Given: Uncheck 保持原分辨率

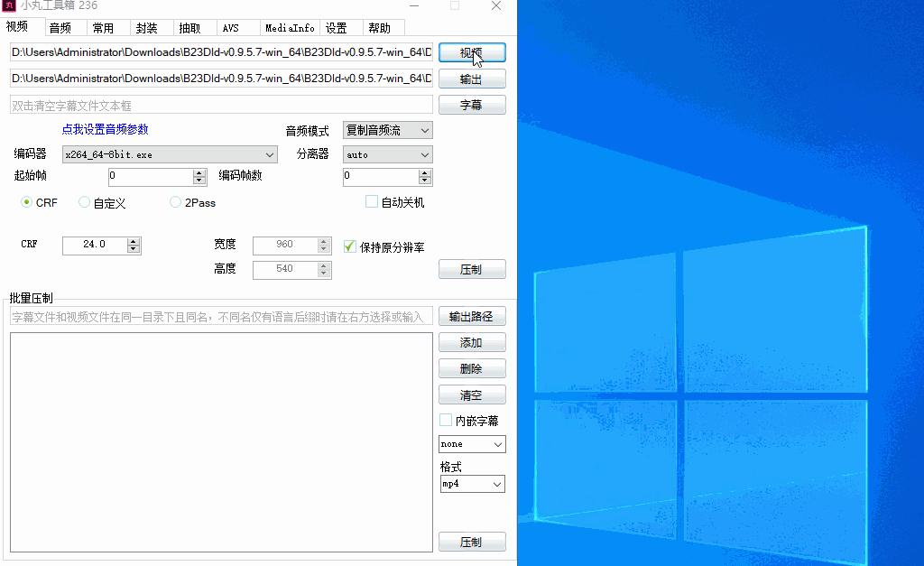Looking at the screenshot, I should point(350,246).
